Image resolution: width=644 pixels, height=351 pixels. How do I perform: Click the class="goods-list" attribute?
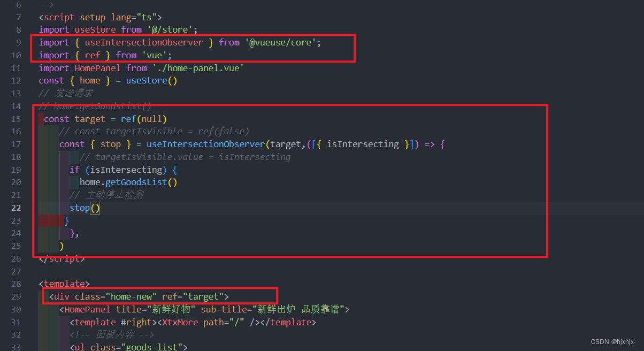tap(136, 347)
